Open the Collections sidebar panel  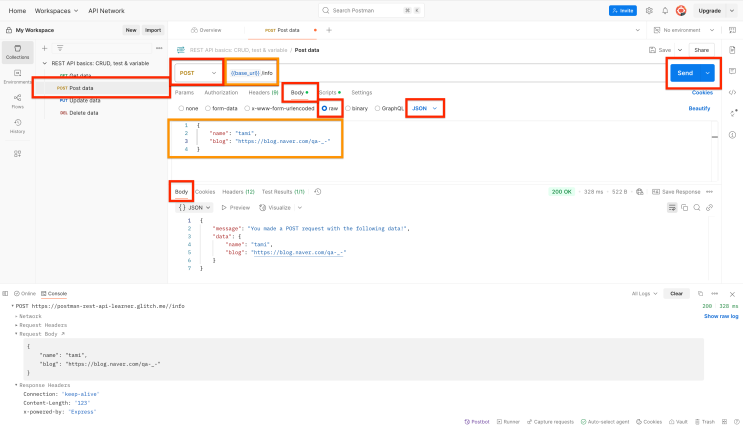click(x=18, y=52)
